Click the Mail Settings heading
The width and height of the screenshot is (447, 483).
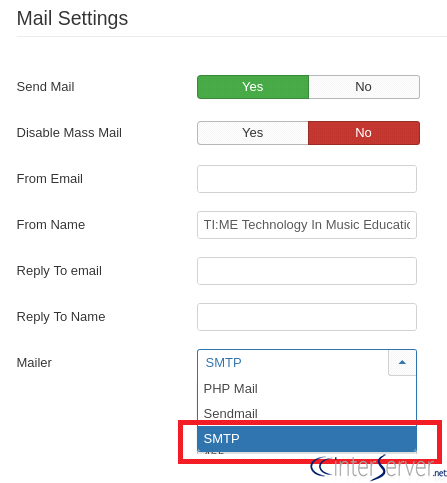tap(72, 18)
